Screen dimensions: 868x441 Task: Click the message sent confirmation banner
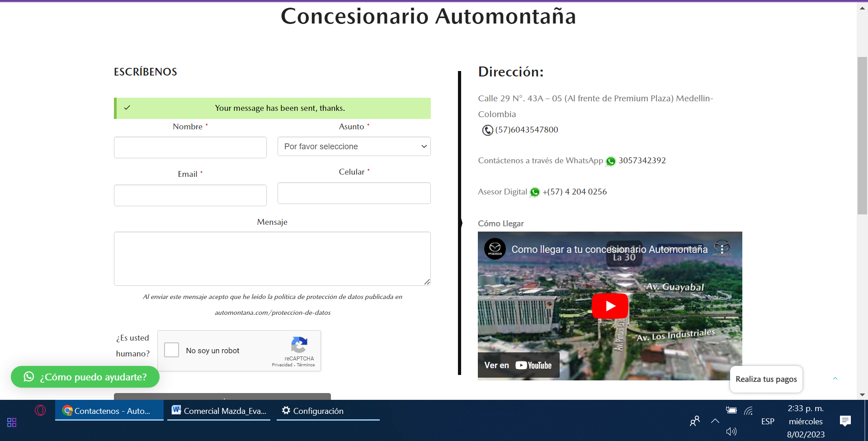(x=272, y=108)
